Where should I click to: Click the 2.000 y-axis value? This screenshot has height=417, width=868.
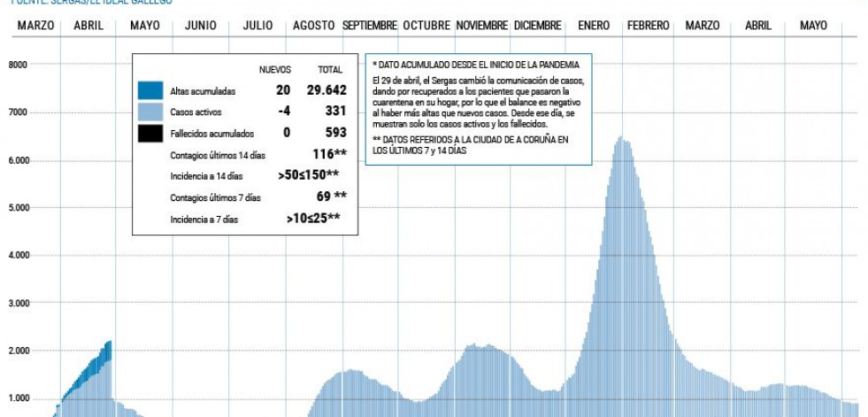pyautogui.click(x=18, y=351)
